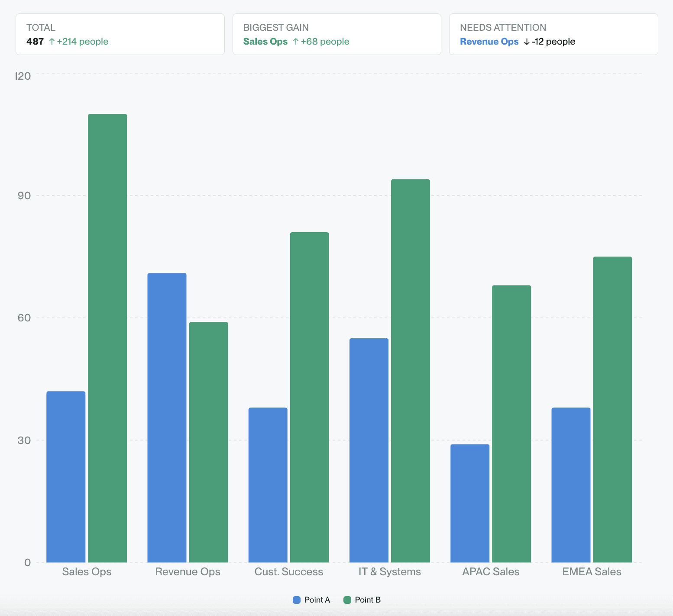Click the NEEDS ATTENTION summary card
Image resolution: width=673 pixels, height=616 pixels.
[553, 34]
